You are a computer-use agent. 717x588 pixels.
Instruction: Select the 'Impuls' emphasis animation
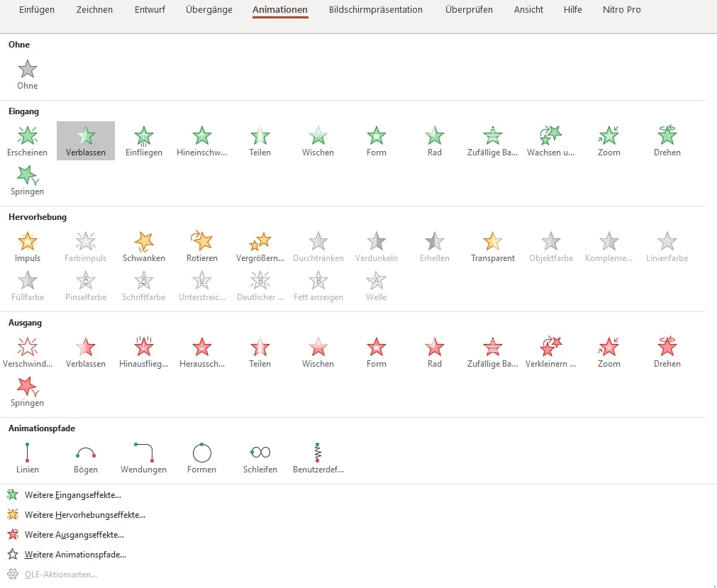28,246
